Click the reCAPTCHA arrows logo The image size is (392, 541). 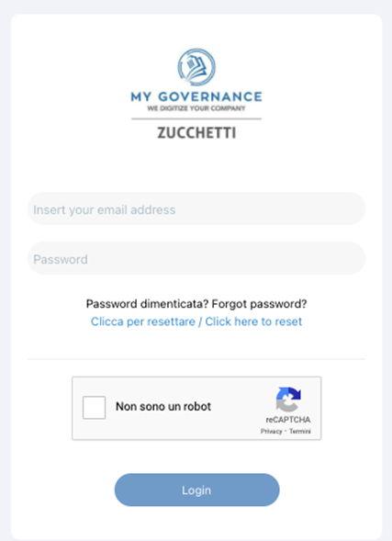click(x=288, y=400)
